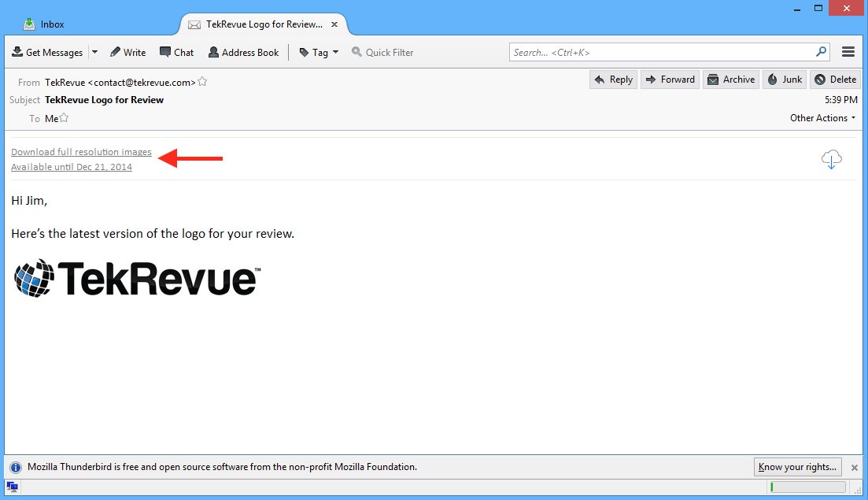Maximize the Thunderbird window
This screenshot has width=868, height=500.
[818, 9]
